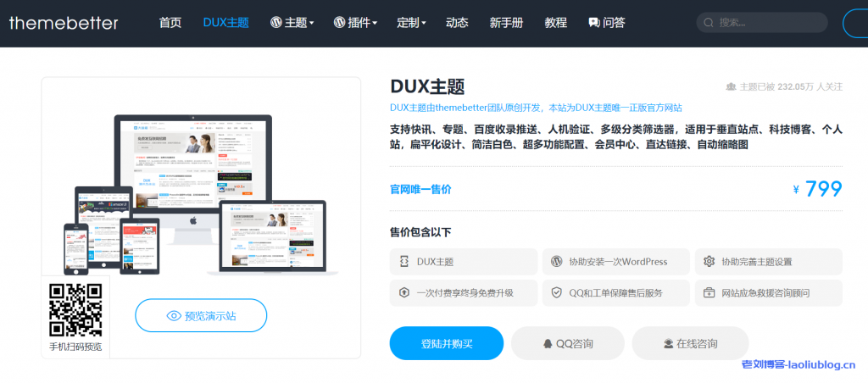Click the DUX主题 code bracket icon
868x383 pixels.
coord(404,262)
